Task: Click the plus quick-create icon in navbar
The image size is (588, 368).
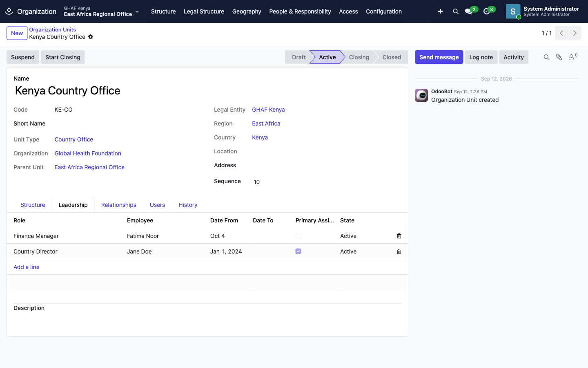Action: (x=440, y=11)
